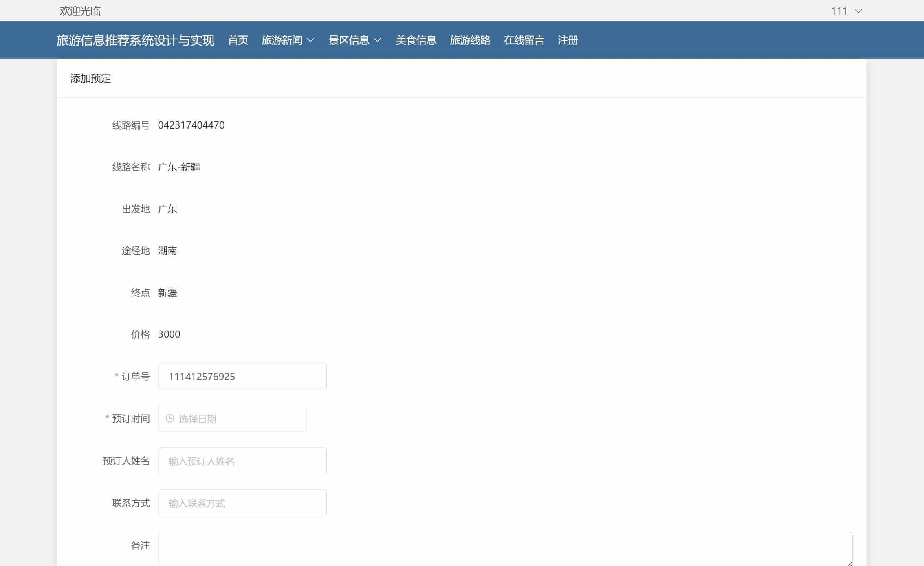Open the 注册 page

click(x=568, y=40)
